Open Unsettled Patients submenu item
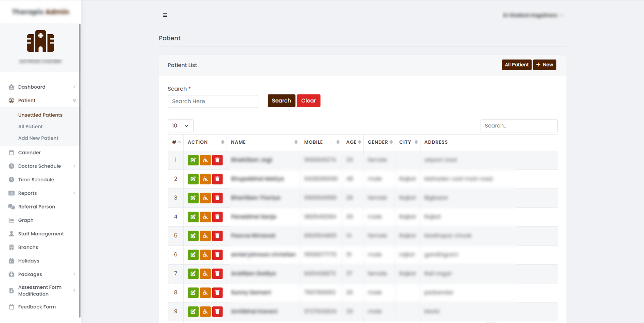Viewport: 644px width, 323px height. point(40,115)
